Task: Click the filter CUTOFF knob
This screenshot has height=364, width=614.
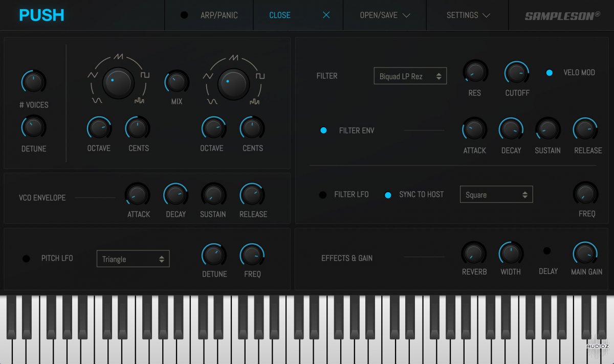Action: pos(517,73)
